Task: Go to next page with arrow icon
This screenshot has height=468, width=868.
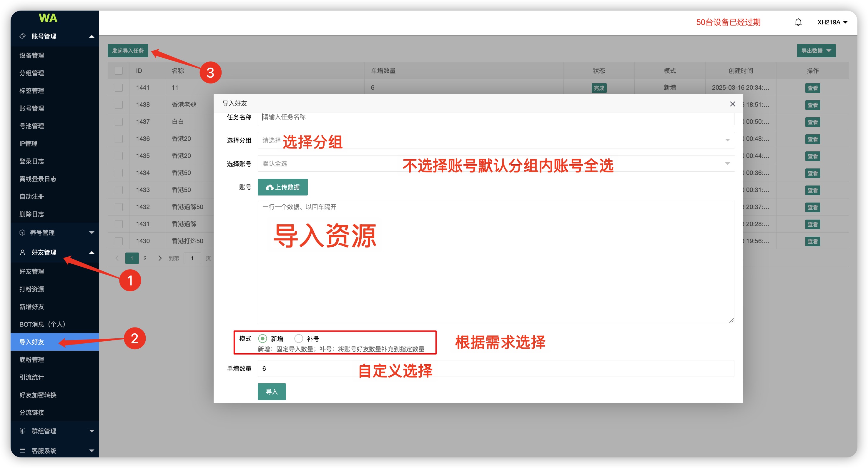Action: point(160,258)
